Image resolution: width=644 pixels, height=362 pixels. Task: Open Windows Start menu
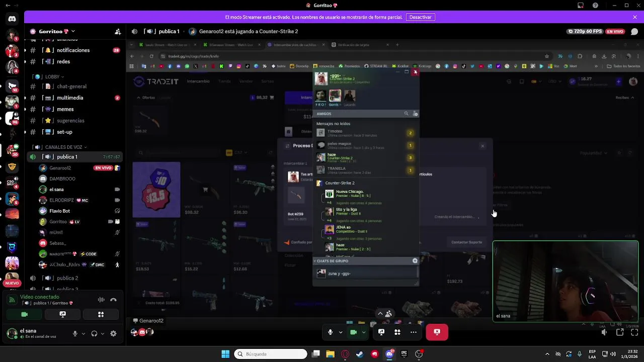pyautogui.click(x=225, y=354)
